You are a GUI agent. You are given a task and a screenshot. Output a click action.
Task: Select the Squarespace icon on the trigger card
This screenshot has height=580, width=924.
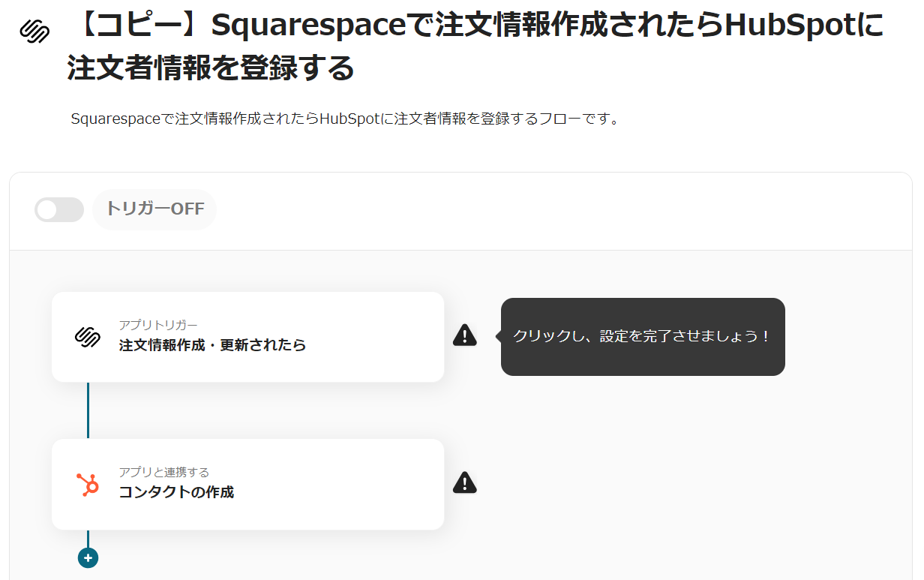88,337
